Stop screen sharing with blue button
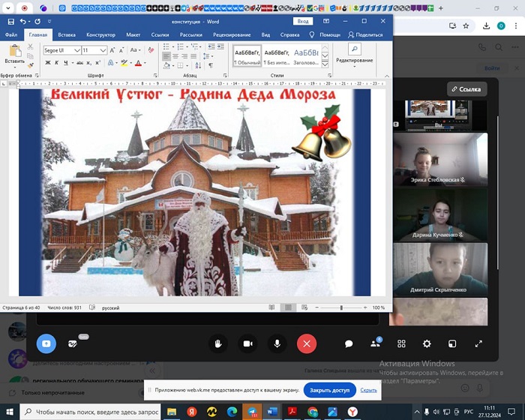This screenshot has height=420, width=525. tap(46, 343)
